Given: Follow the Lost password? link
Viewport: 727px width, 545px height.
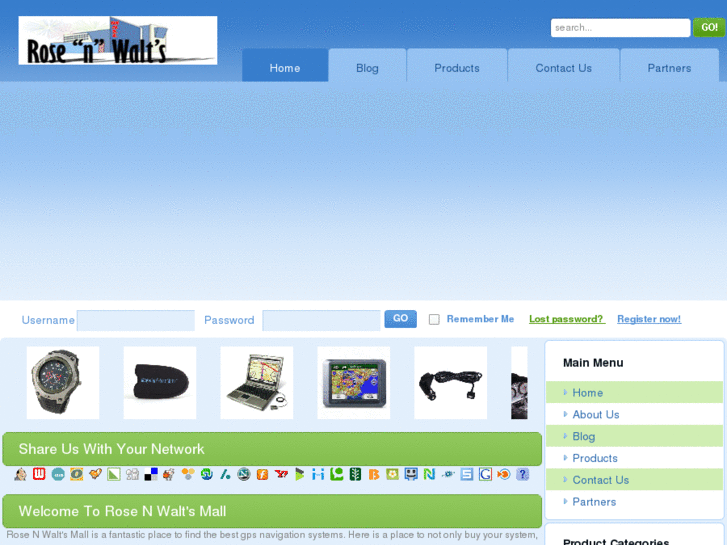Looking at the screenshot, I should tap(567, 319).
